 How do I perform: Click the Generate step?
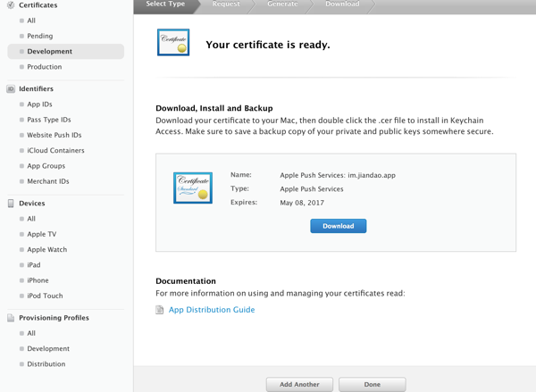point(282,4)
